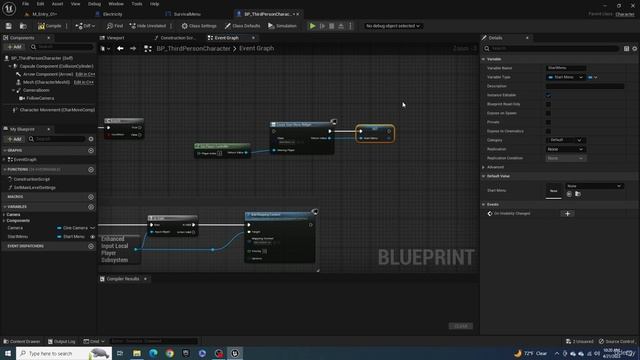
Task: Toggle Private checkbox
Action: (548, 122)
